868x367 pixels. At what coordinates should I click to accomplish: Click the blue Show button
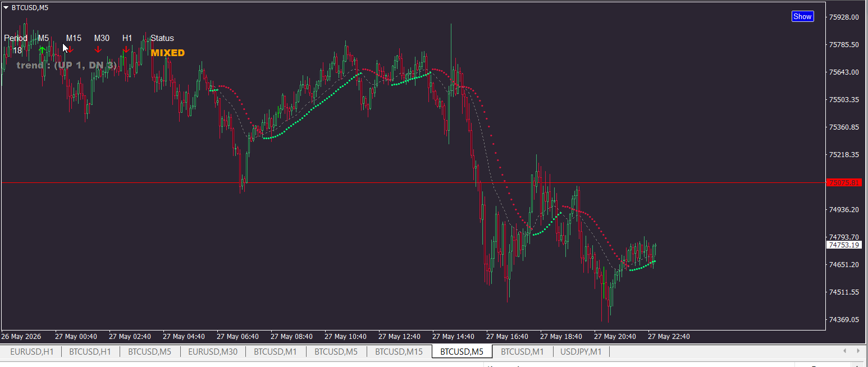pyautogui.click(x=802, y=16)
